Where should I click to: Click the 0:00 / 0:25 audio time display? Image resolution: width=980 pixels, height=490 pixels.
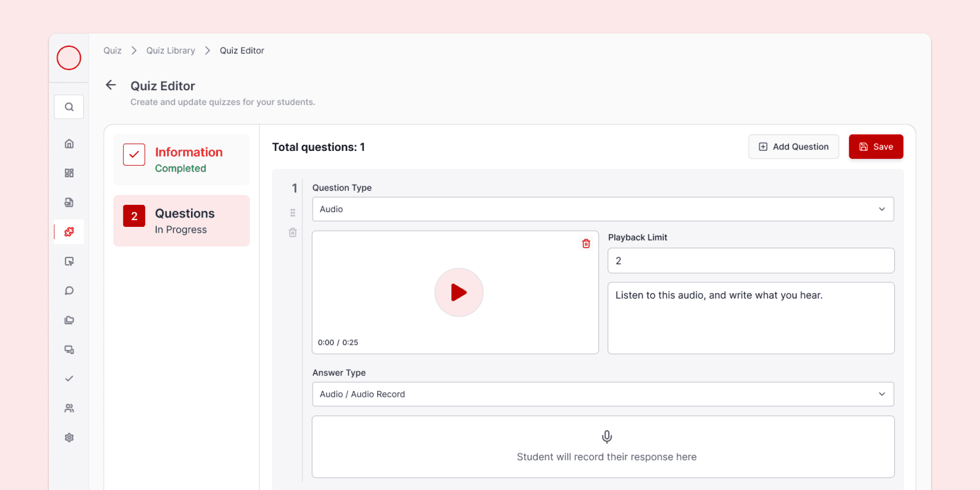(338, 343)
